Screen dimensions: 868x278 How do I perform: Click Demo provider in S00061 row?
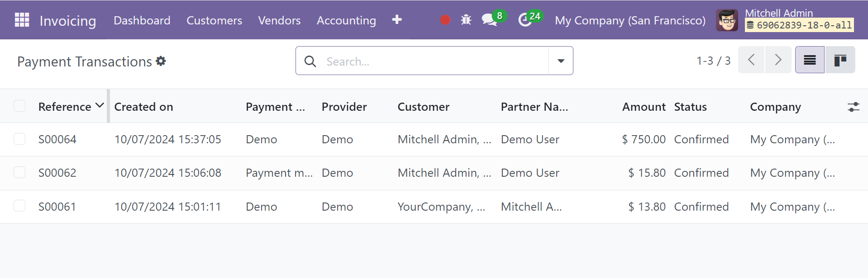pyautogui.click(x=337, y=207)
